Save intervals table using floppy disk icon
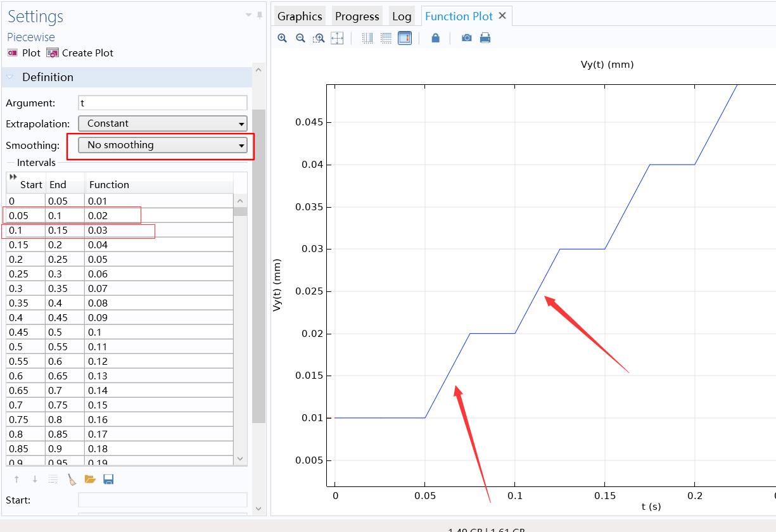This screenshot has width=776, height=532. point(108,479)
